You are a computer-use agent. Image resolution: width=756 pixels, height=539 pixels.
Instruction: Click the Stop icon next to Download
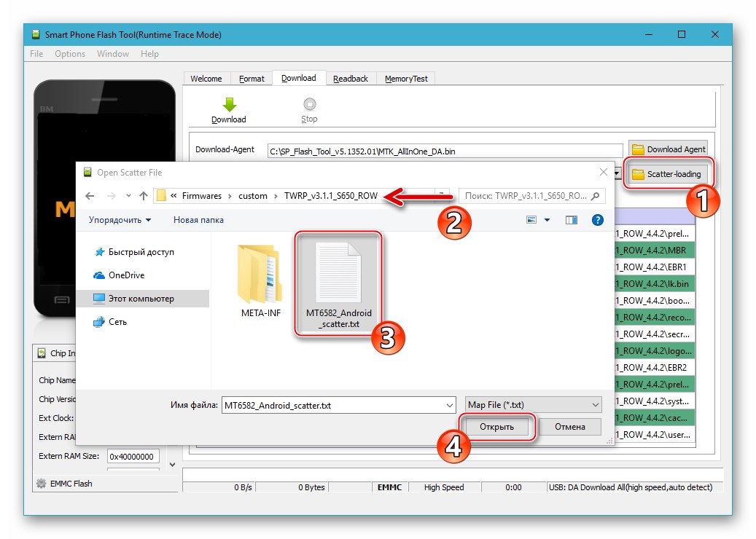point(309,104)
